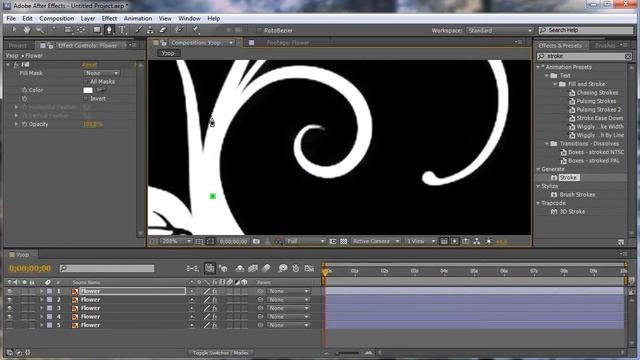Image resolution: width=640 pixels, height=360 pixels.
Task: Hide Flower layer 4 with eye
Action: click(10, 317)
